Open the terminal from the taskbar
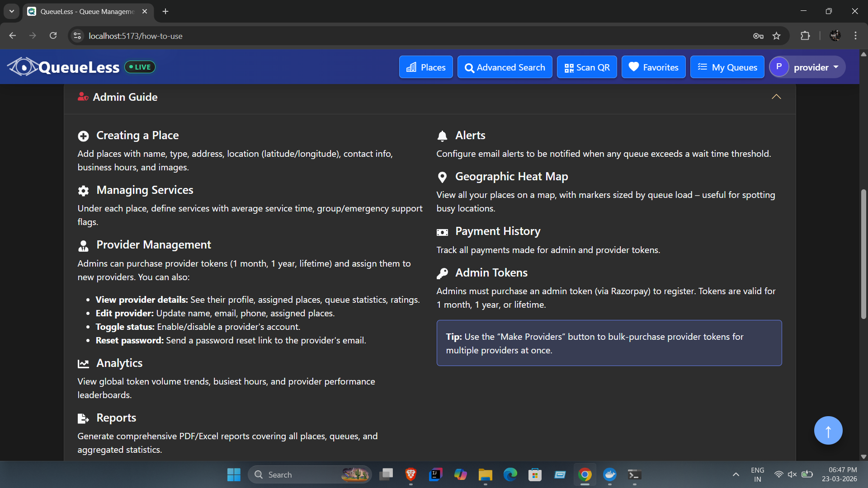 [x=634, y=474]
